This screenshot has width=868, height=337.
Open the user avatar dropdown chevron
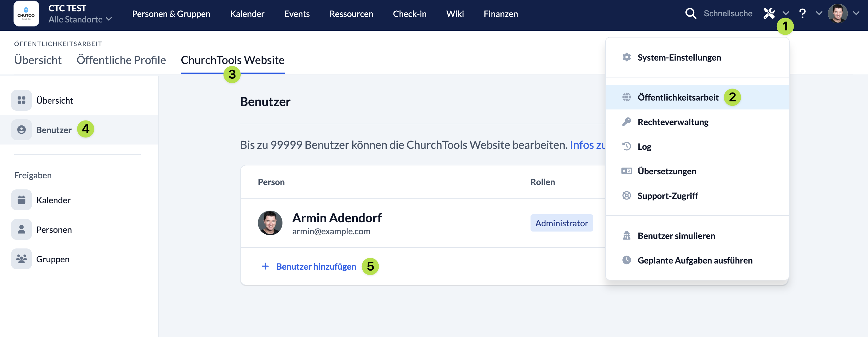click(x=856, y=14)
